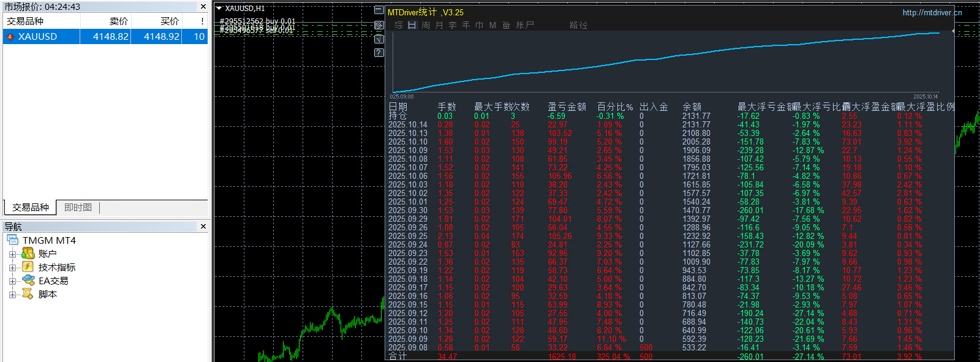The width and height of the screenshot is (980, 362).
Task: Open the XAUUSD,H1 chart title dropdown arrow
Action: click(x=219, y=9)
